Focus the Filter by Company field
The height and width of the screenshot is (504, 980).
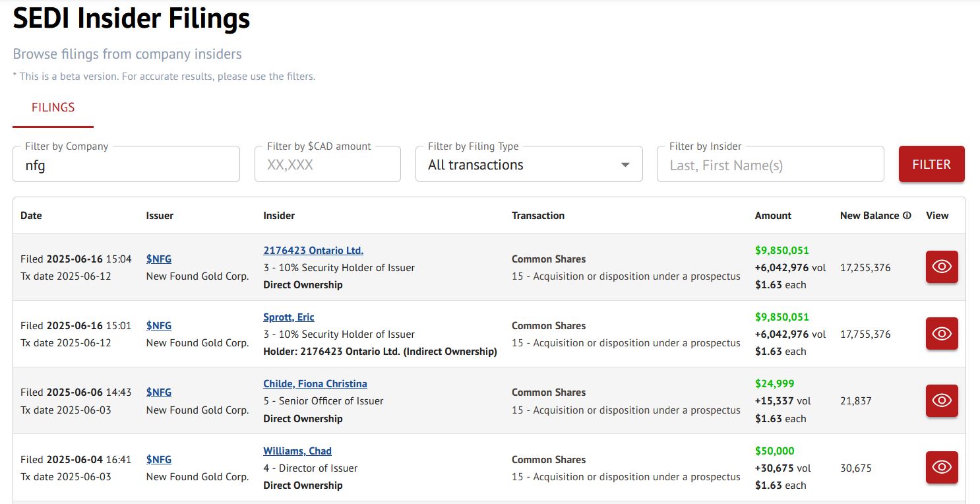tap(125, 165)
